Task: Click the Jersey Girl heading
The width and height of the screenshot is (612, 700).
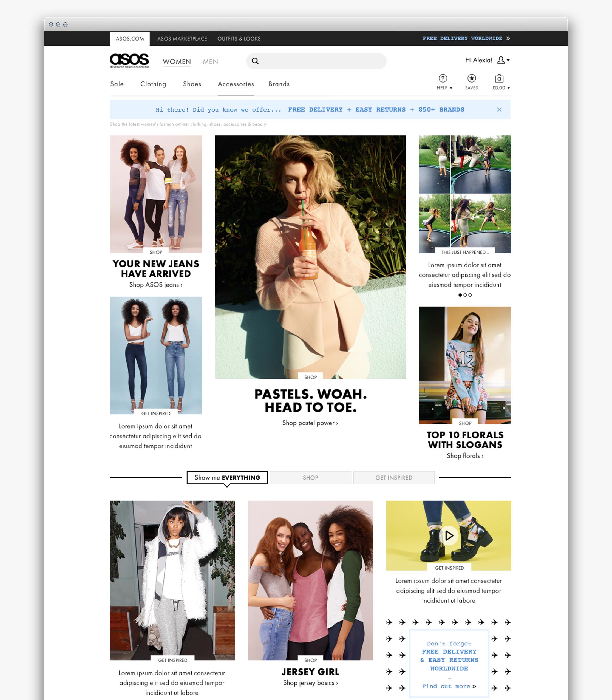Action: tap(310, 672)
